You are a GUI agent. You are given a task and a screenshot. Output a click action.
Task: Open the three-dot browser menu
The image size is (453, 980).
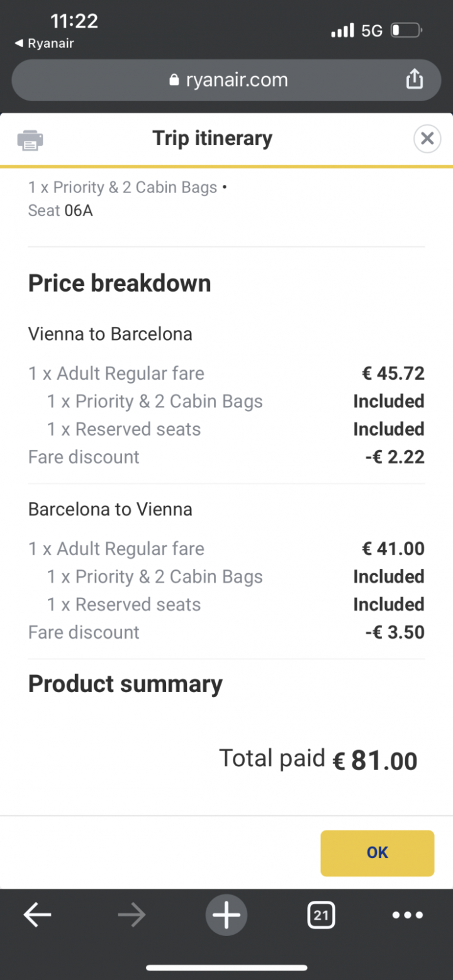tap(408, 915)
